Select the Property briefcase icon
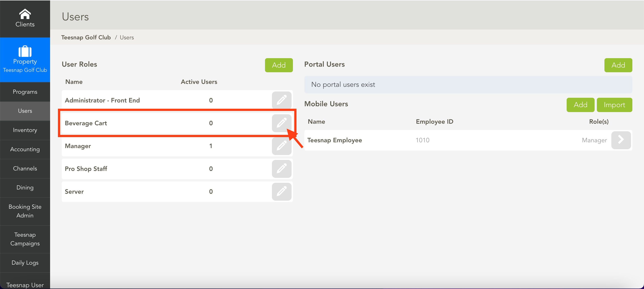The width and height of the screenshot is (644, 289). [x=25, y=51]
